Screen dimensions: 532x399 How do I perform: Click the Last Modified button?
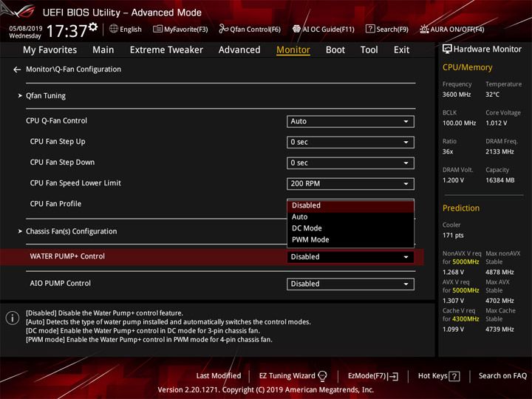click(219, 376)
